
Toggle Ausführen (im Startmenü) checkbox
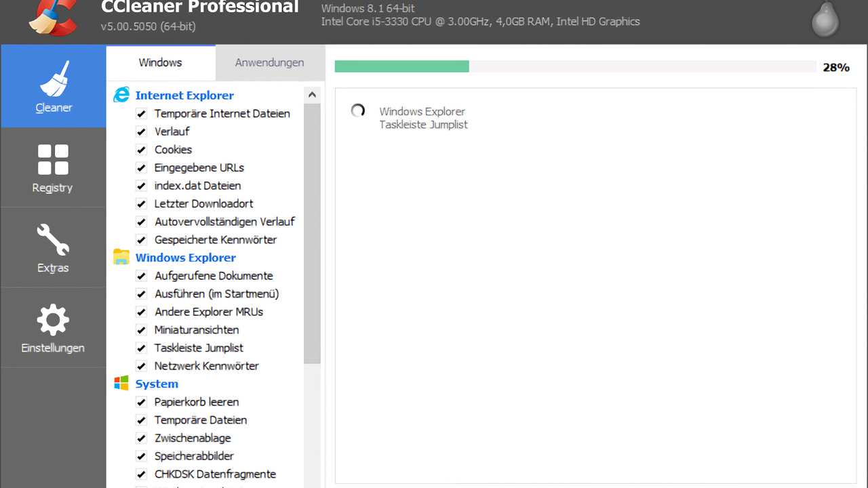(141, 293)
